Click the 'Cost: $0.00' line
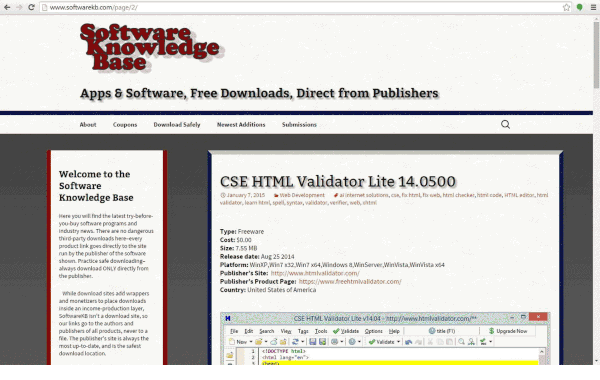 coord(236,240)
